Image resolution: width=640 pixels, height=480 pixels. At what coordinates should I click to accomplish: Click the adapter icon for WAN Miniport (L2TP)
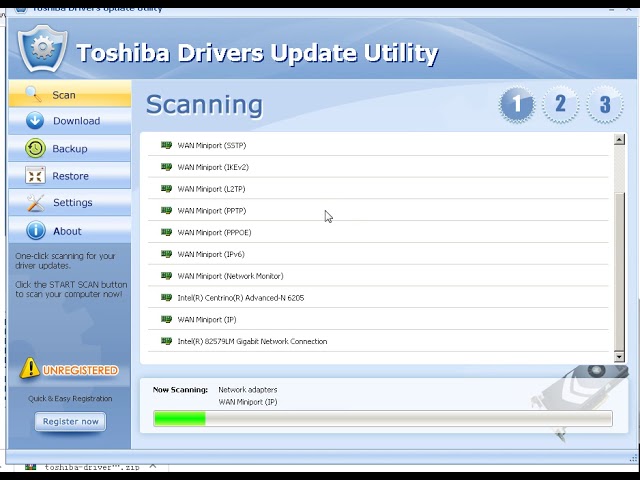click(166, 189)
